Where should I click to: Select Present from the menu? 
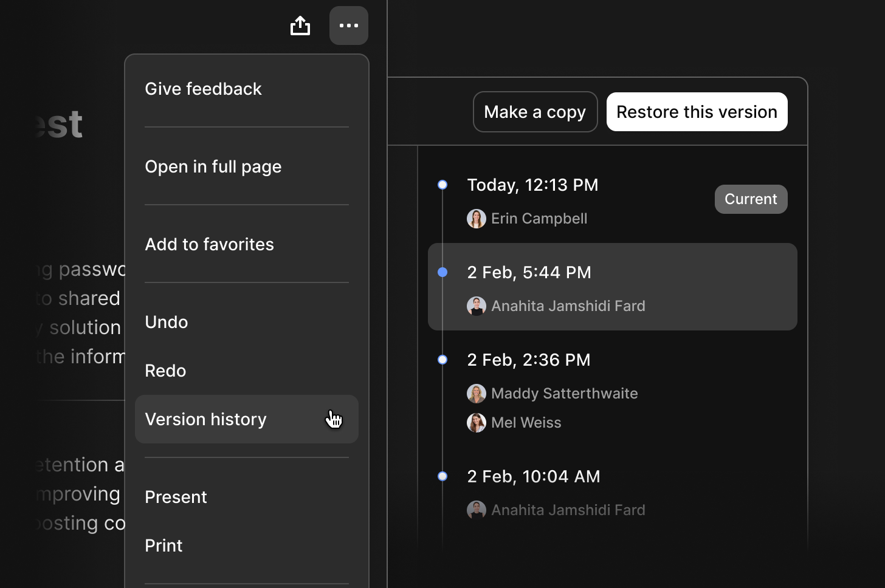pos(247,497)
